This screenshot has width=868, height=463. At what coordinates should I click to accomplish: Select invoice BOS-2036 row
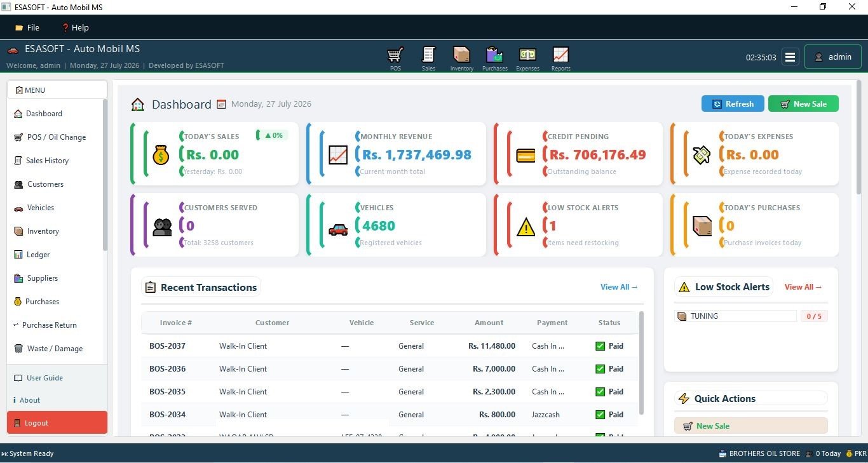click(390, 369)
